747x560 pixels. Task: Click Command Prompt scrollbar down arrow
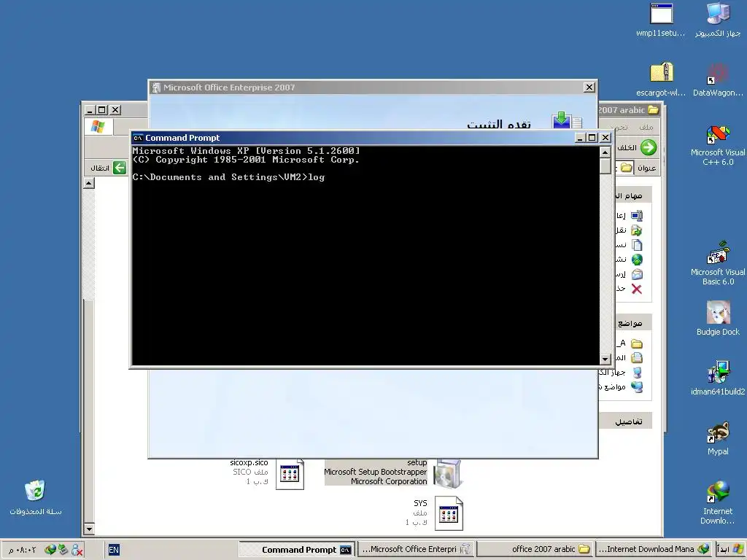pos(605,359)
